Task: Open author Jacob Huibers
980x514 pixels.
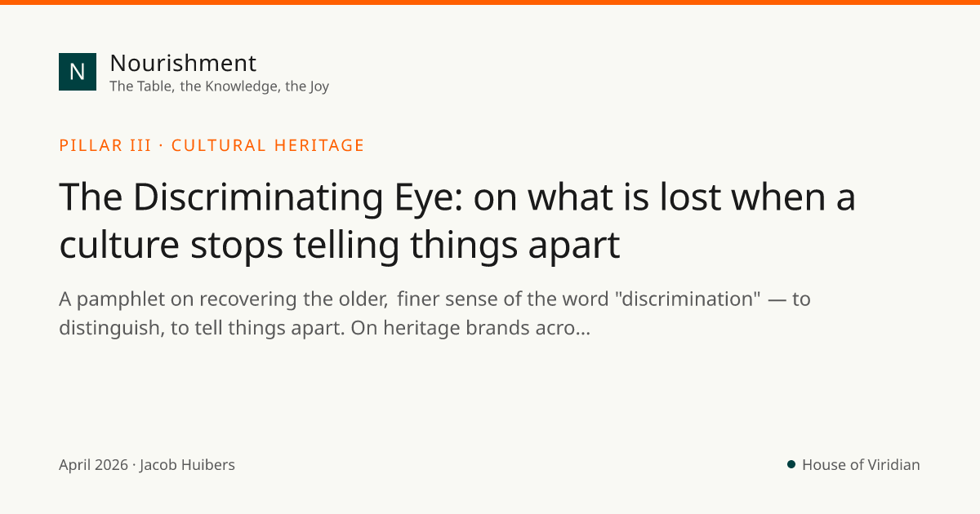Action: pyautogui.click(x=187, y=465)
